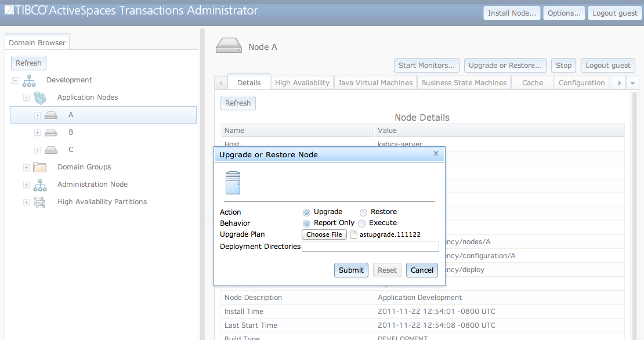
Task: Click Logout guest in node toolbar
Action: coord(608,66)
